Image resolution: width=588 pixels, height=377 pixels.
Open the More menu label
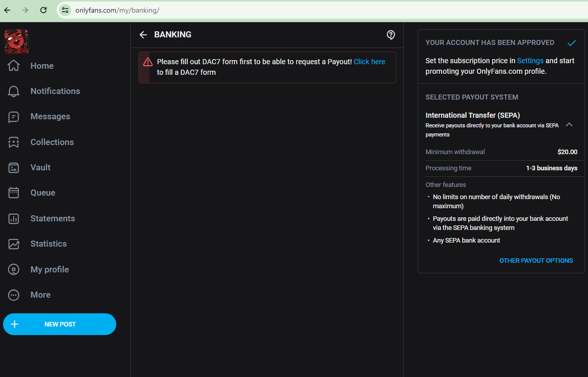pyautogui.click(x=40, y=295)
